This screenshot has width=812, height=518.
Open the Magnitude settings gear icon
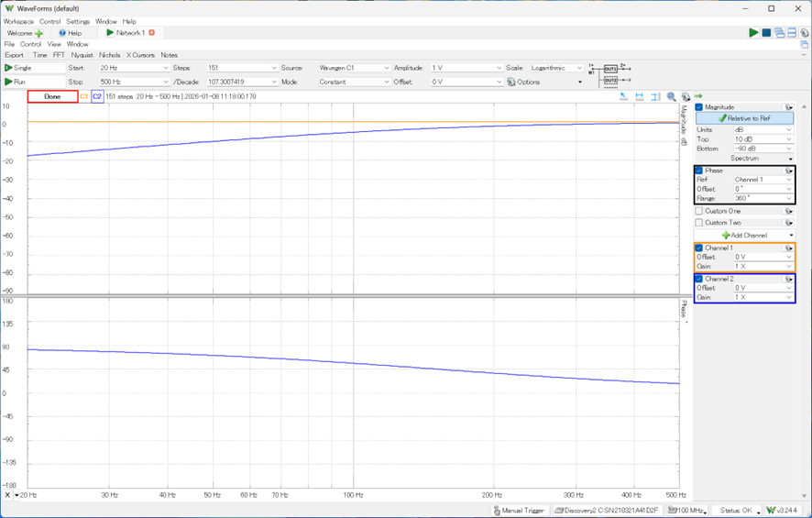click(787, 107)
